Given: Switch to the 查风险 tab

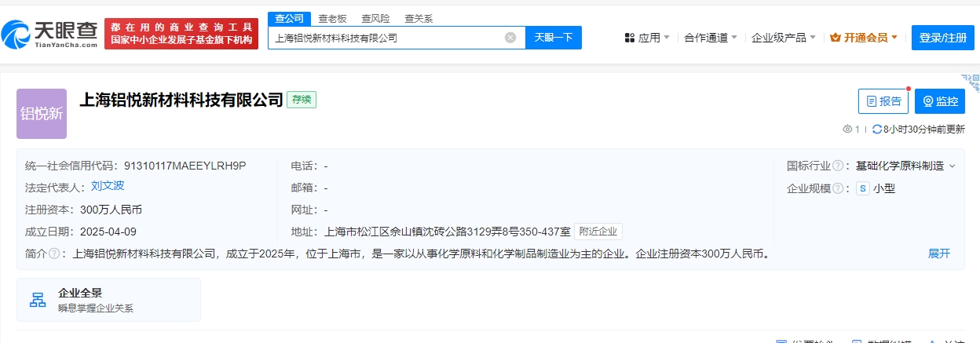Looking at the screenshot, I should click(x=375, y=18).
